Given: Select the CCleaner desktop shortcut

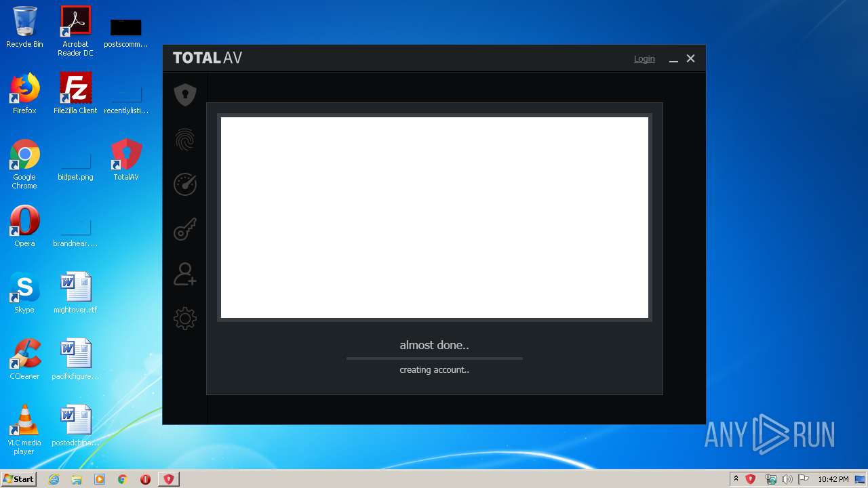Looking at the screenshot, I should coord(24,359).
